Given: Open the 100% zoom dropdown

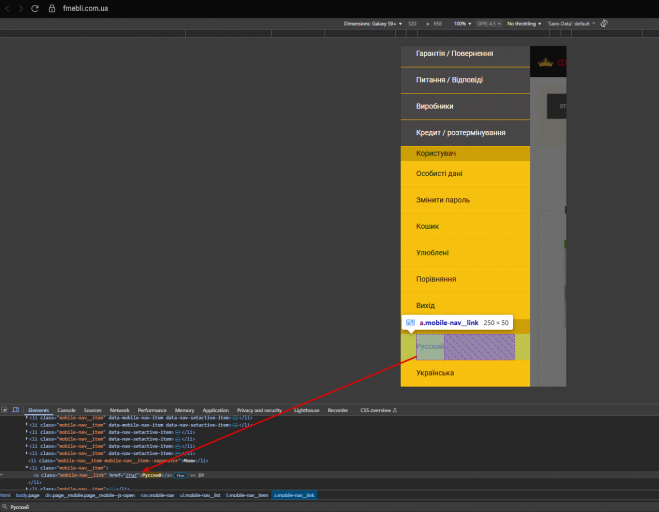Looking at the screenshot, I should (x=462, y=24).
